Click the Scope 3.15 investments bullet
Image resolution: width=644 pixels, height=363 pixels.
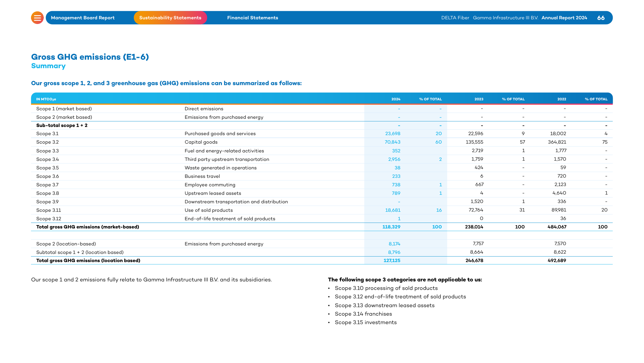click(x=365, y=322)
